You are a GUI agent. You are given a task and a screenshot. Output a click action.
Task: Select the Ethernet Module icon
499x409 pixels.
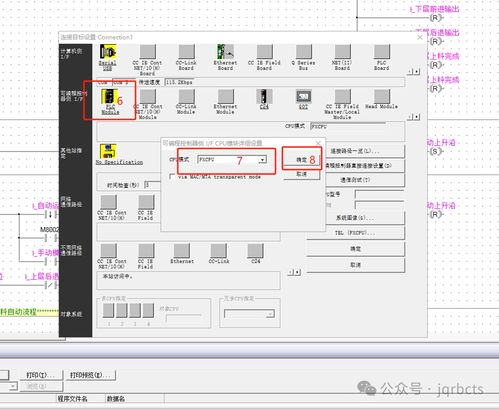point(226,97)
